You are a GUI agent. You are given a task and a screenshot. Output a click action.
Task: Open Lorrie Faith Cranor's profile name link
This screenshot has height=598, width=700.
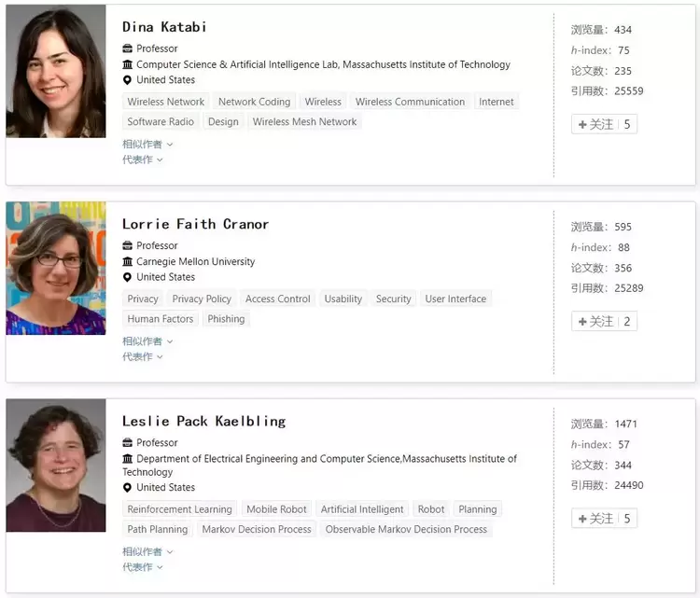pyautogui.click(x=195, y=224)
